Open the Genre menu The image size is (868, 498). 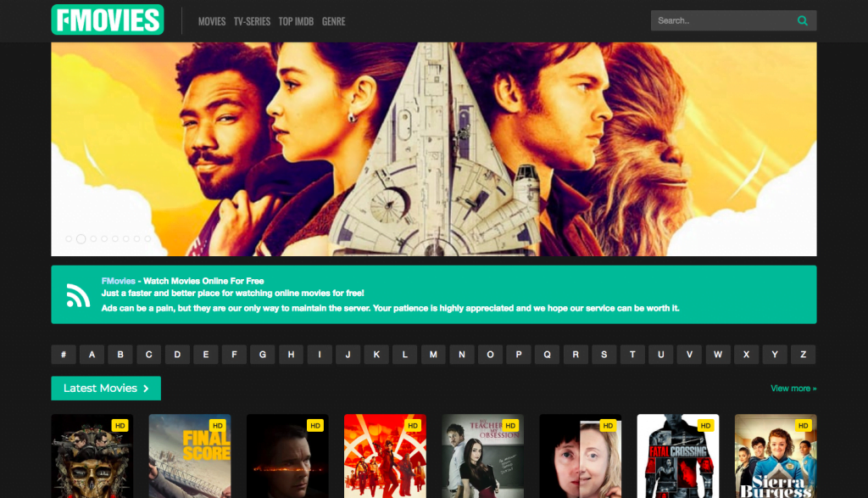tap(333, 21)
